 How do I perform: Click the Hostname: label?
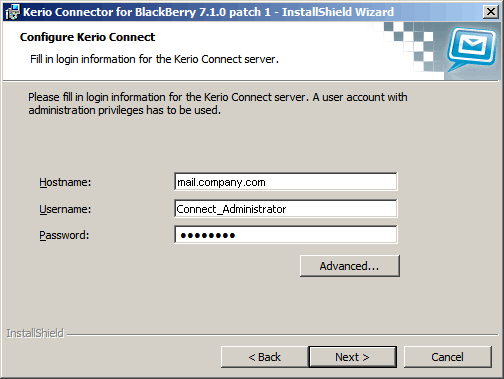(65, 182)
